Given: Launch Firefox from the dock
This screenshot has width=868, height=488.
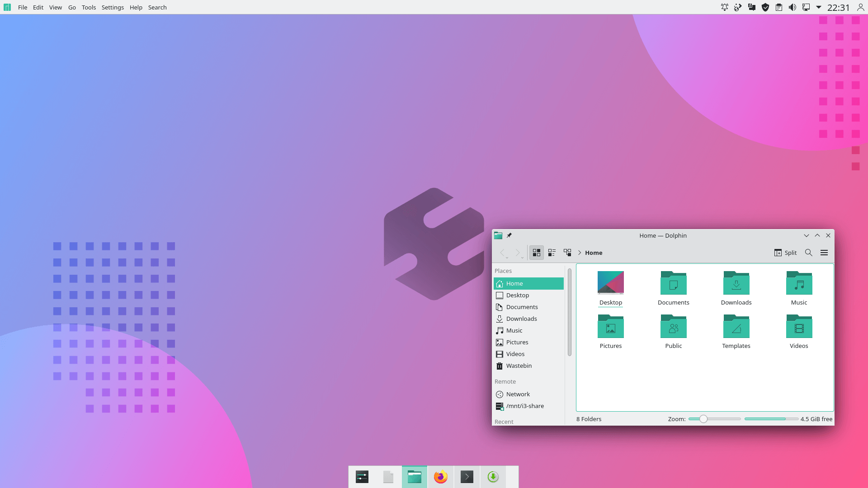Looking at the screenshot, I should pos(441,477).
